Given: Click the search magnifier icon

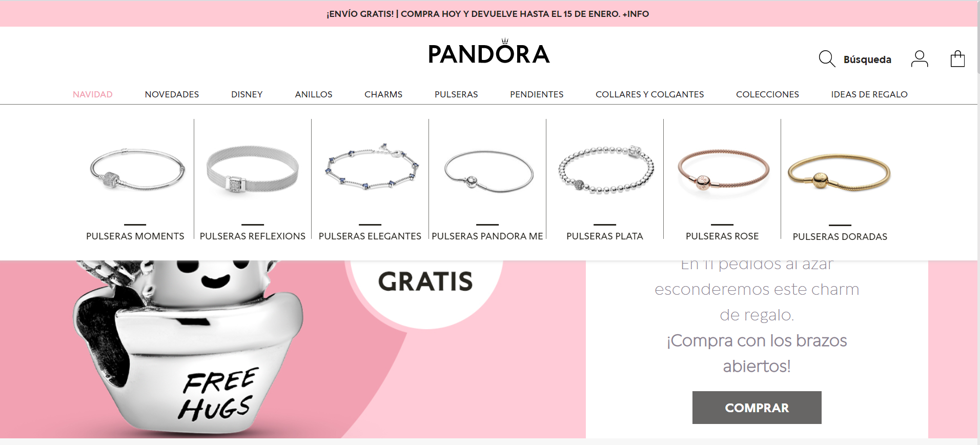Looking at the screenshot, I should coord(827,59).
